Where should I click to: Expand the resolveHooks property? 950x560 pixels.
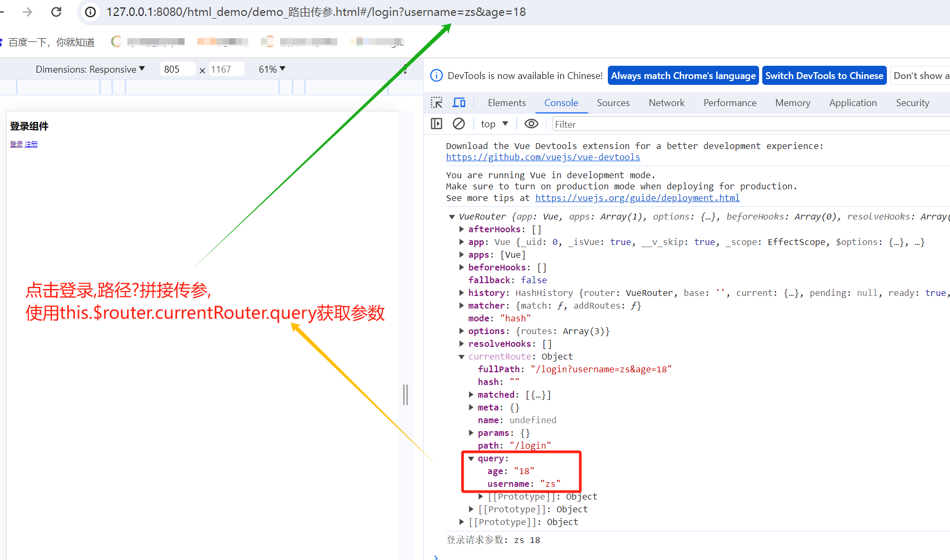[x=461, y=344]
